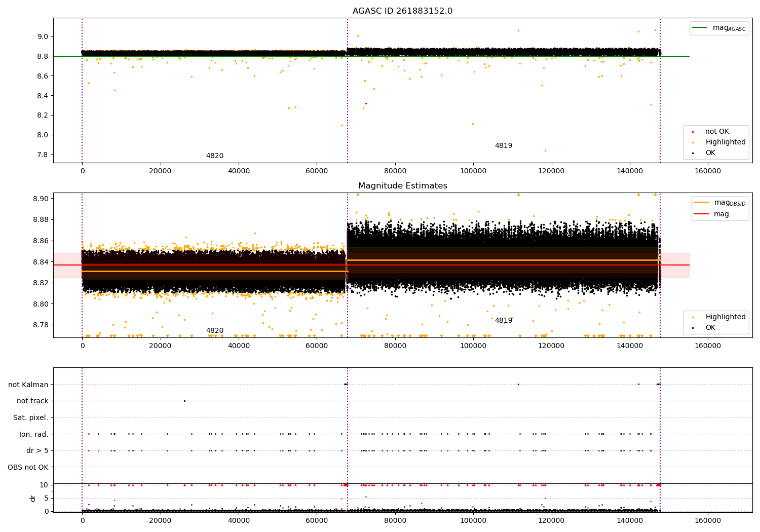Select the red "not OK" data point in top plot
This screenshot has width=760, height=532.
366,103
